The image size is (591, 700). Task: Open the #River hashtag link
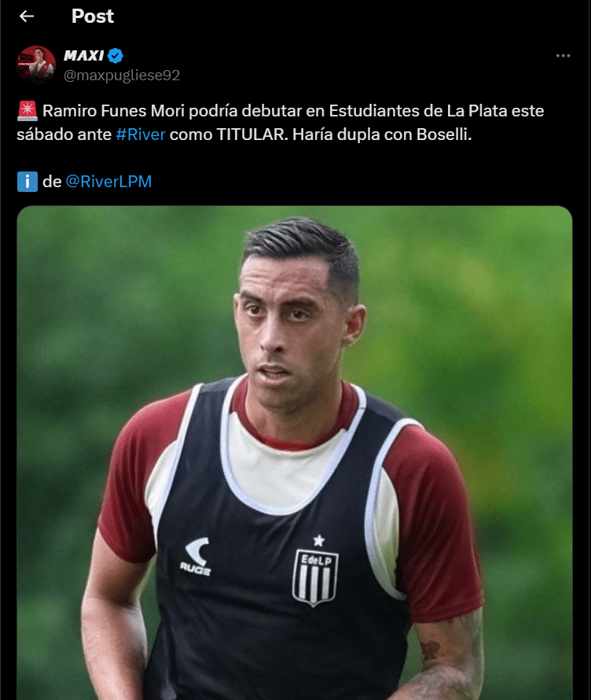click(141, 134)
